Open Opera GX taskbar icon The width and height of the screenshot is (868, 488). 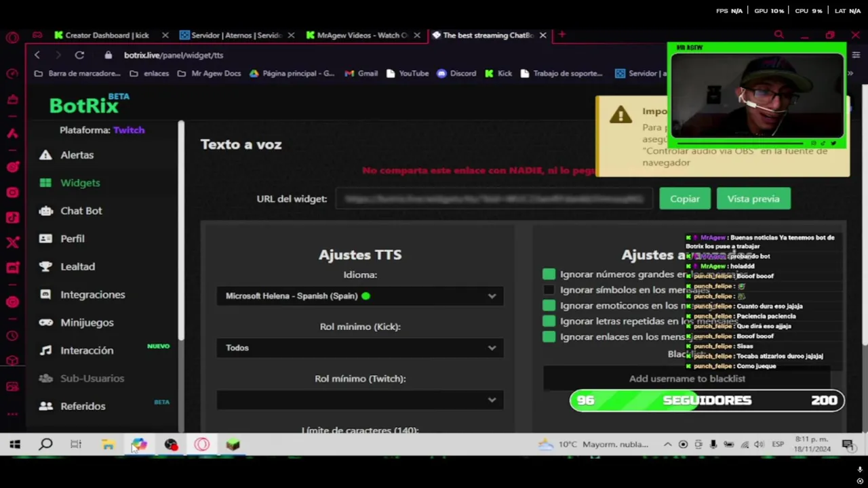tap(201, 445)
